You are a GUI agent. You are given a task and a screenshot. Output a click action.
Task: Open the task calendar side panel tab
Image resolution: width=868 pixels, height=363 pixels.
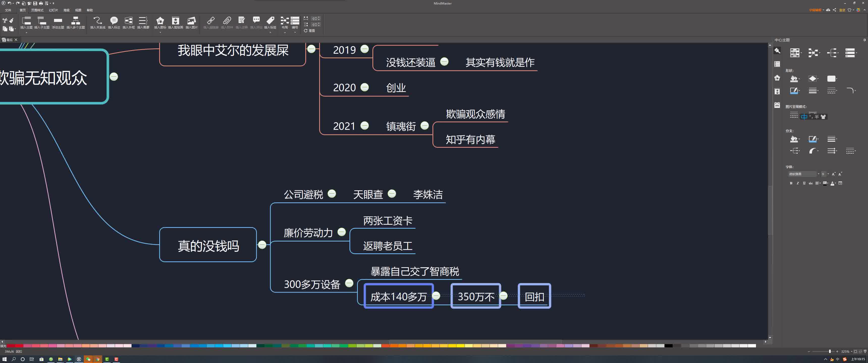click(x=777, y=105)
